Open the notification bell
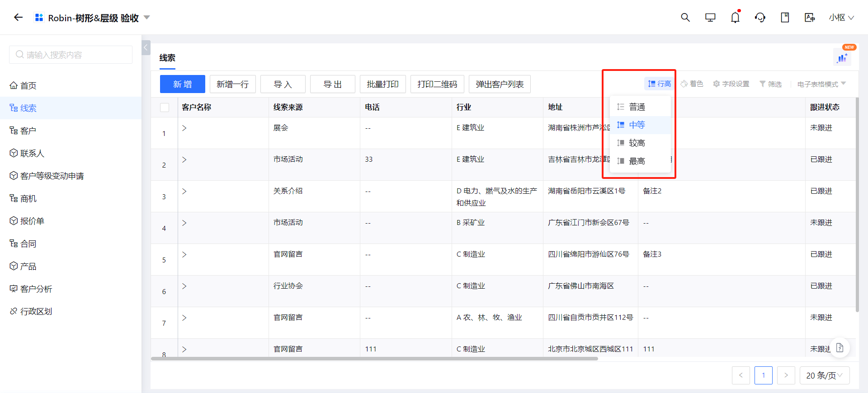Screen dimensions: 868x393 click(x=736, y=17)
